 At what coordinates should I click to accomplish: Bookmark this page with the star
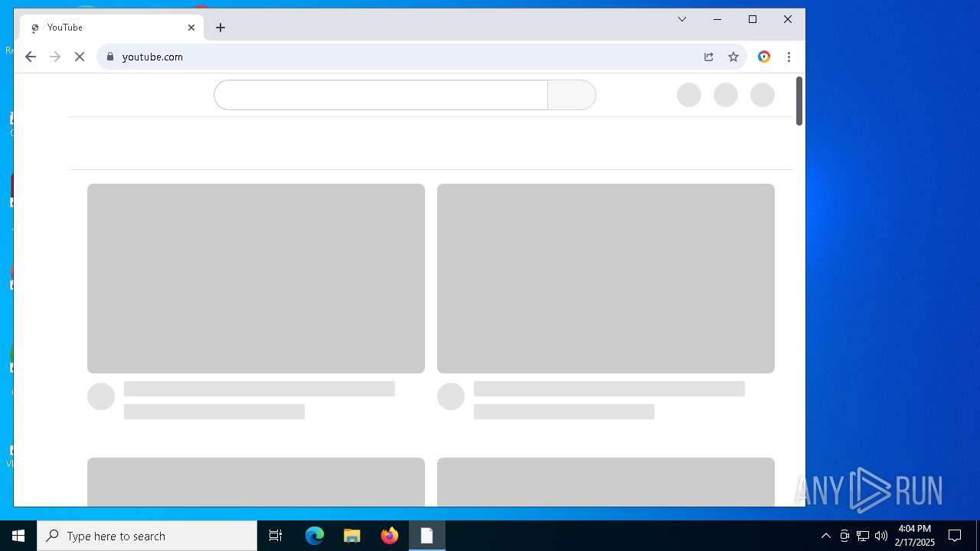pyautogui.click(x=733, y=57)
